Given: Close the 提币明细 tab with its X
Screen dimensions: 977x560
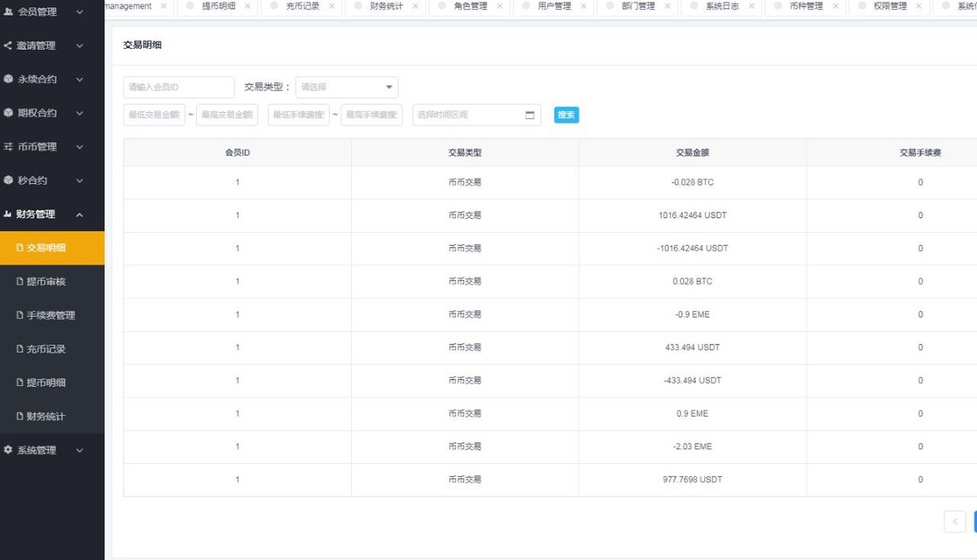Looking at the screenshot, I should [x=248, y=6].
